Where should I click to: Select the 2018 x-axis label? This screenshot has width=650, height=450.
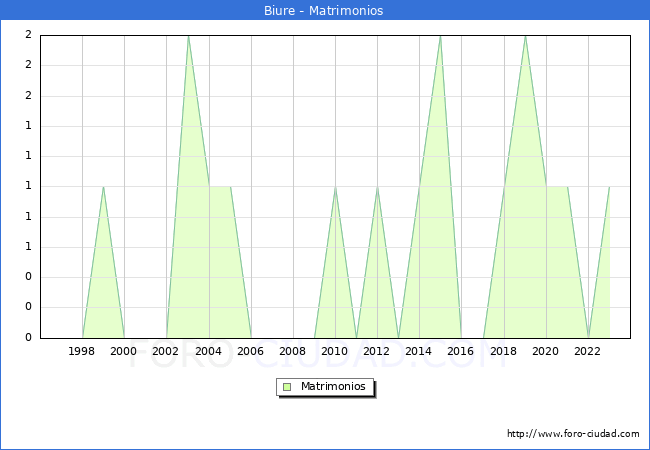503,351
